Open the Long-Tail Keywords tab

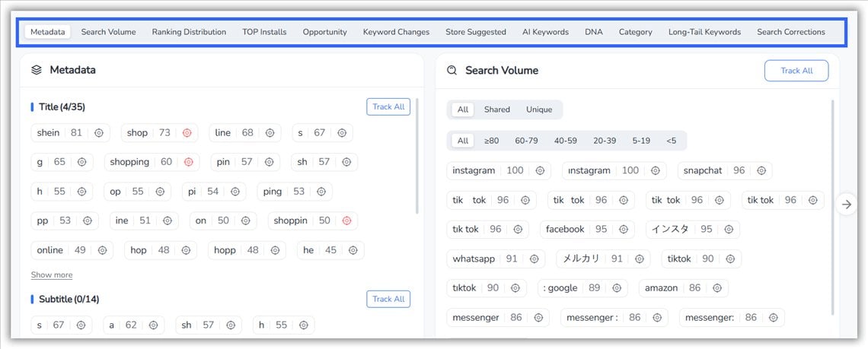click(705, 31)
